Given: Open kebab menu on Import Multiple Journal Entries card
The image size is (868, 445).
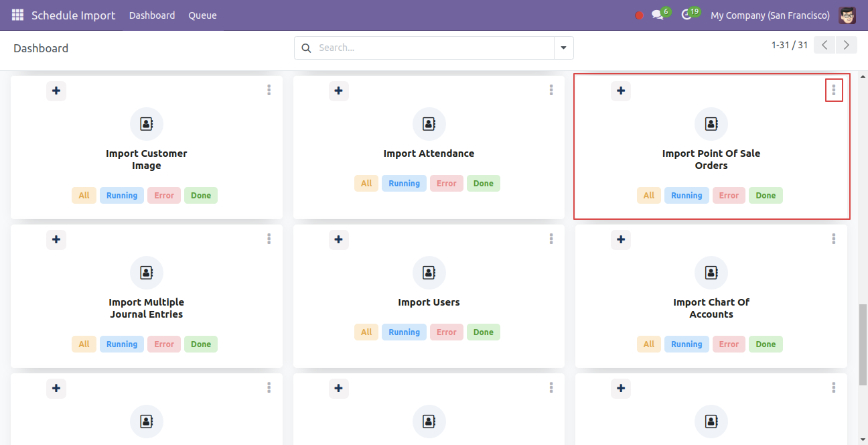Looking at the screenshot, I should 269,239.
